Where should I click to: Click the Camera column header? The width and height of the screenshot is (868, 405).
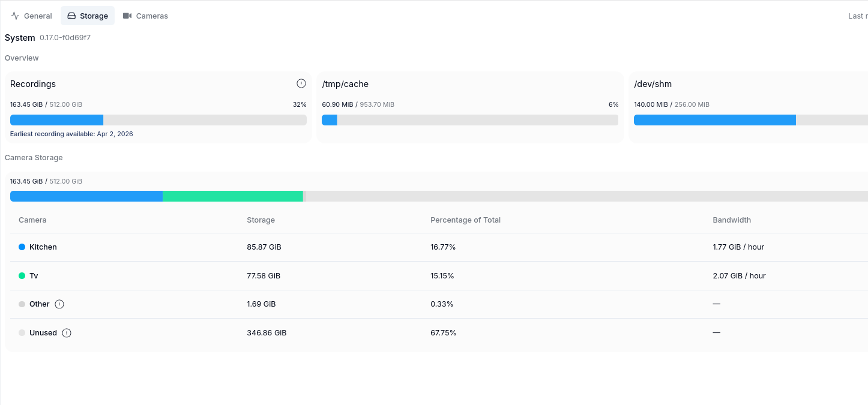[x=32, y=220]
